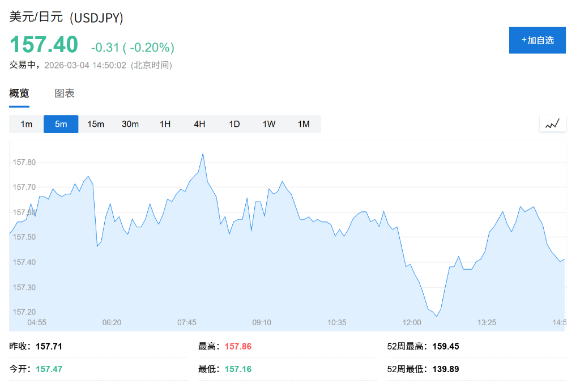Click the 昨收 value 157.71
This screenshot has width=580, height=392.
coord(49,347)
